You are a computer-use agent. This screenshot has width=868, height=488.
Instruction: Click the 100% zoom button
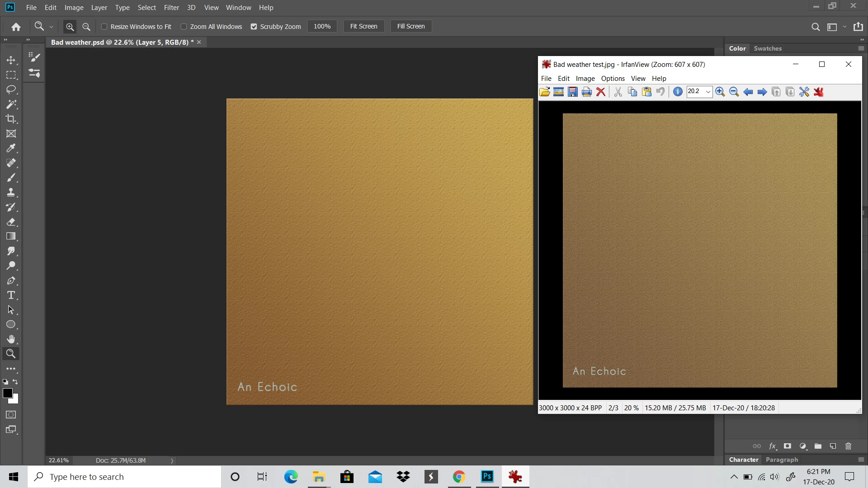(x=322, y=26)
